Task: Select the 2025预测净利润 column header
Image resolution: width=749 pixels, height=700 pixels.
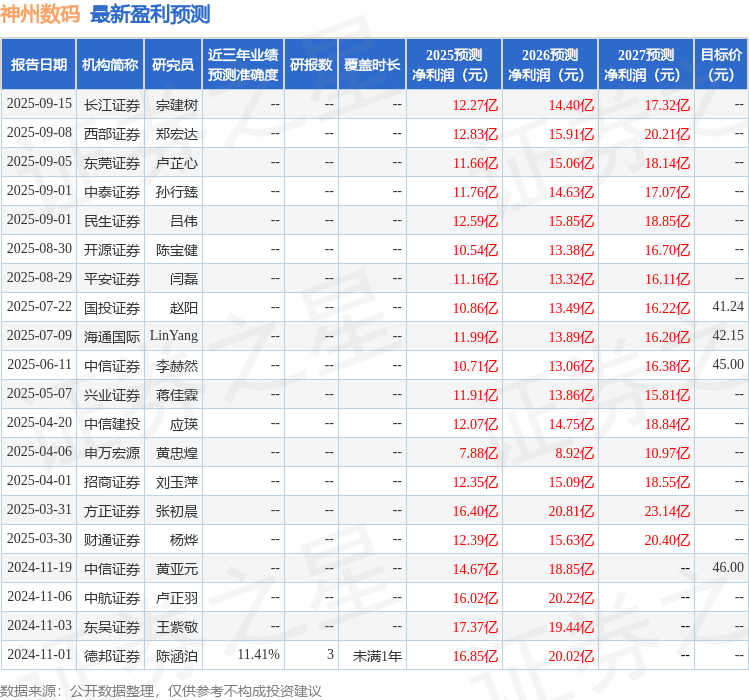Action: coord(454,65)
